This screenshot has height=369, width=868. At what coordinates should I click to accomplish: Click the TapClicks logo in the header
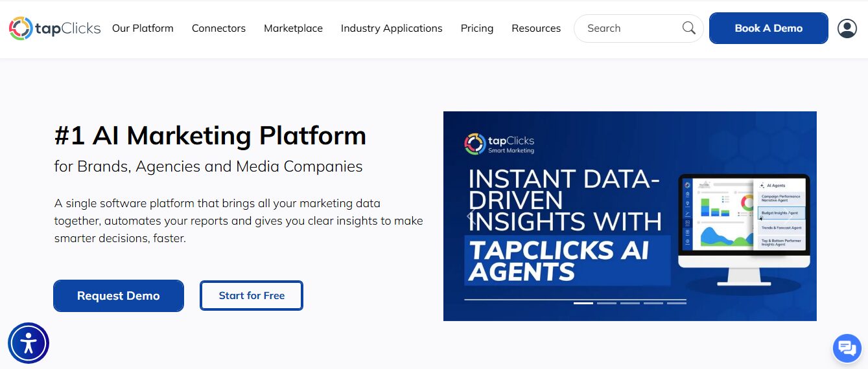coord(54,28)
